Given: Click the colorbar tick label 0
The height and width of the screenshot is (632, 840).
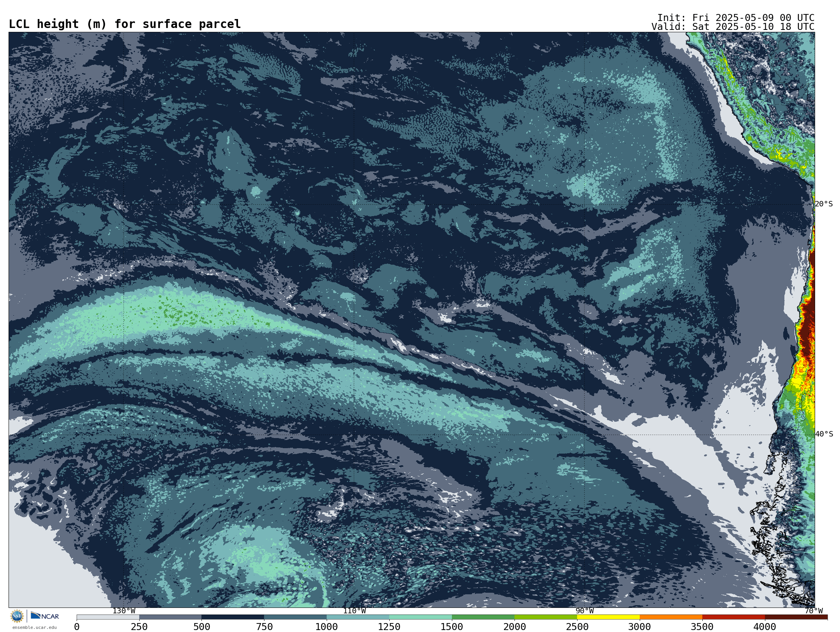Looking at the screenshot, I should pyautogui.click(x=77, y=627).
